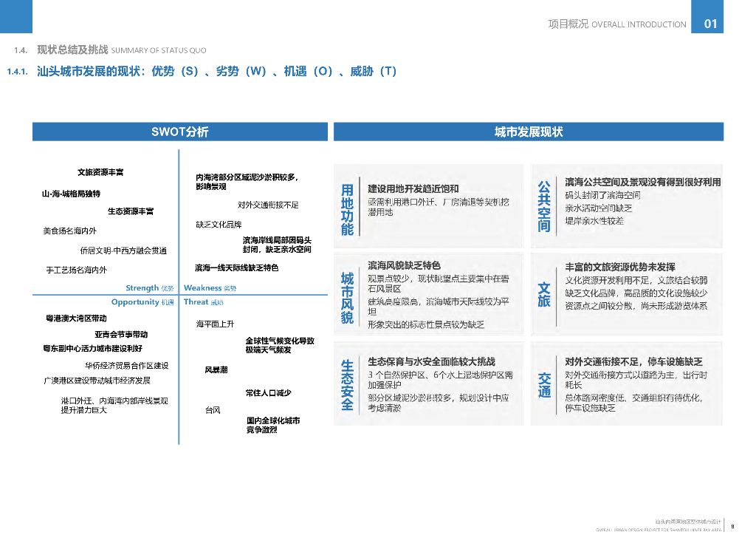Click the threat '海平面上升'

(x=215, y=324)
